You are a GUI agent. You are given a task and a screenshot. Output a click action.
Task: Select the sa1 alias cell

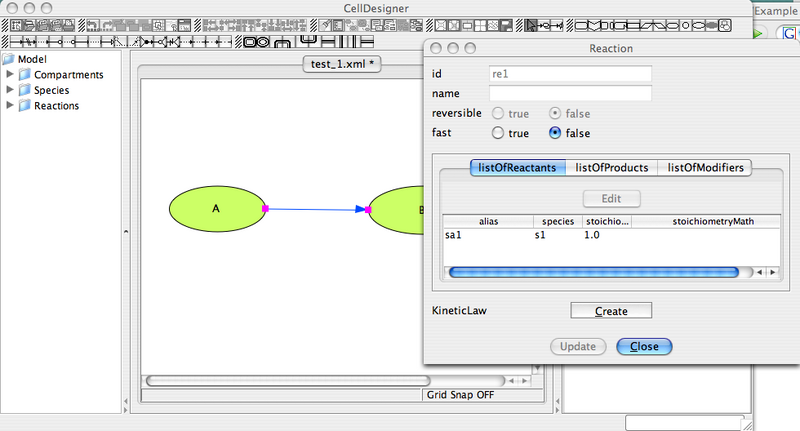pyautogui.click(x=488, y=235)
